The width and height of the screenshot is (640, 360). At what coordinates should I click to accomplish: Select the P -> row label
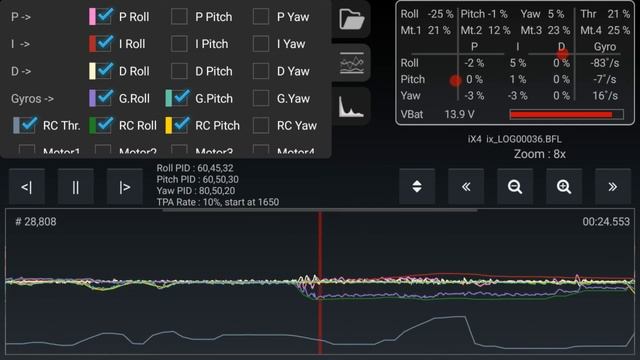tap(21, 17)
